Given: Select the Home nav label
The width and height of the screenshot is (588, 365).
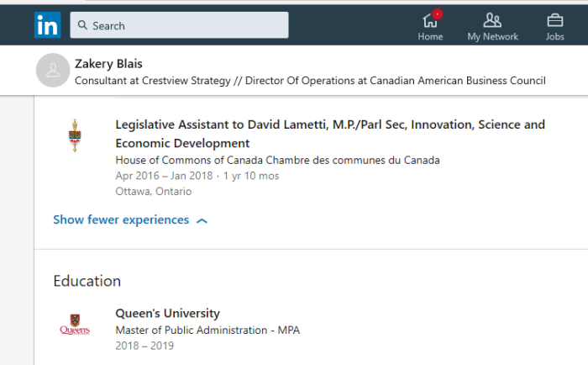Looking at the screenshot, I should point(430,37).
